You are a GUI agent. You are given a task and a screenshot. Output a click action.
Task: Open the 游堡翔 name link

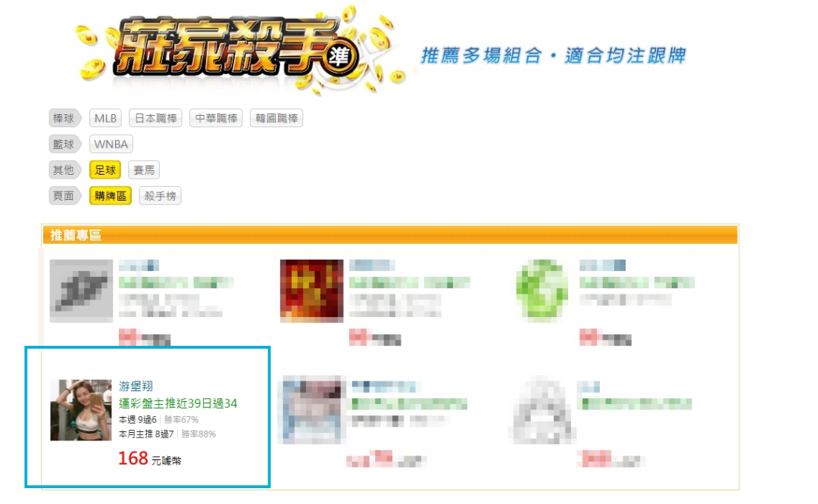[x=136, y=386]
